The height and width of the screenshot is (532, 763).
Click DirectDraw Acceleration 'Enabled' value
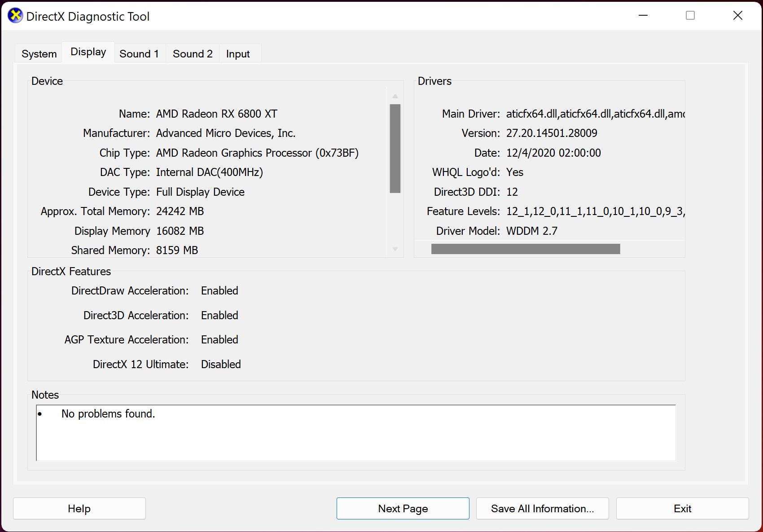click(219, 291)
